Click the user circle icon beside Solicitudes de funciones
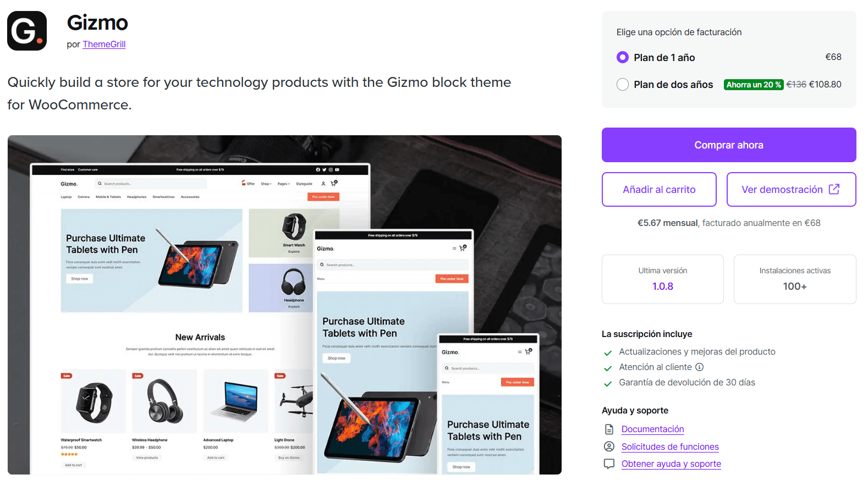The width and height of the screenshot is (868, 480). (609, 446)
